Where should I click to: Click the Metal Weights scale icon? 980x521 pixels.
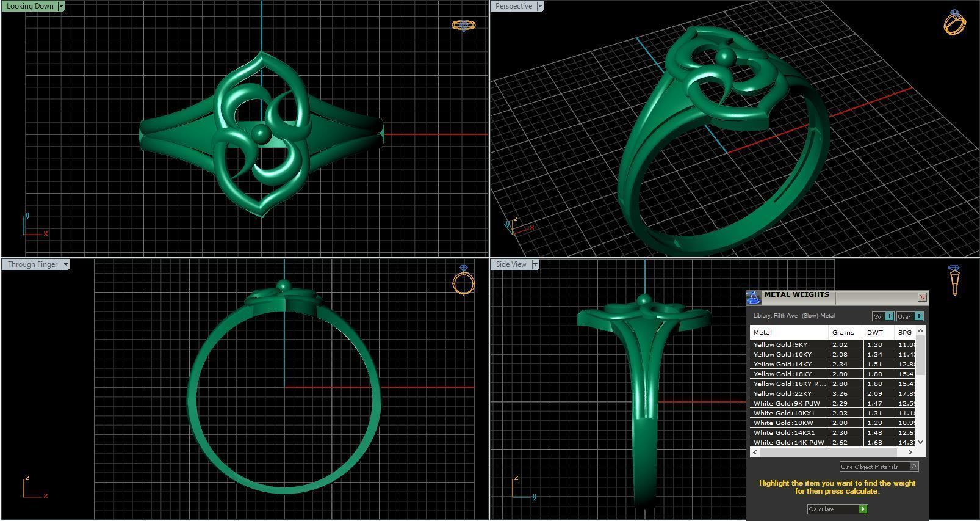pyautogui.click(x=754, y=297)
